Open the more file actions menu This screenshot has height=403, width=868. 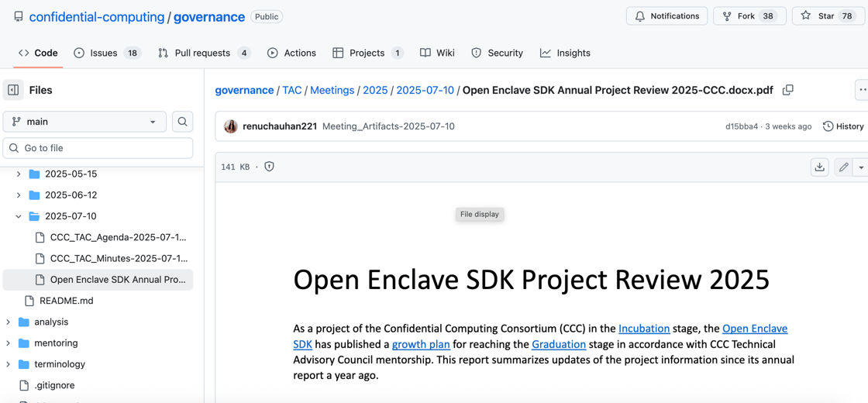(x=862, y=90)
